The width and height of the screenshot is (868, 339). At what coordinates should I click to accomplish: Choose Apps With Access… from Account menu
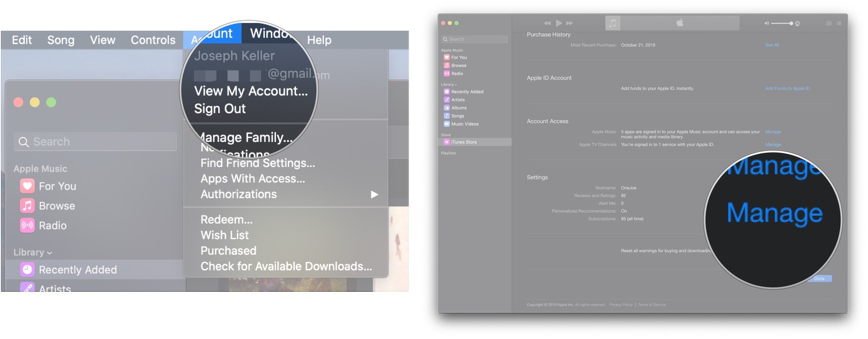(x=253, y=179)
